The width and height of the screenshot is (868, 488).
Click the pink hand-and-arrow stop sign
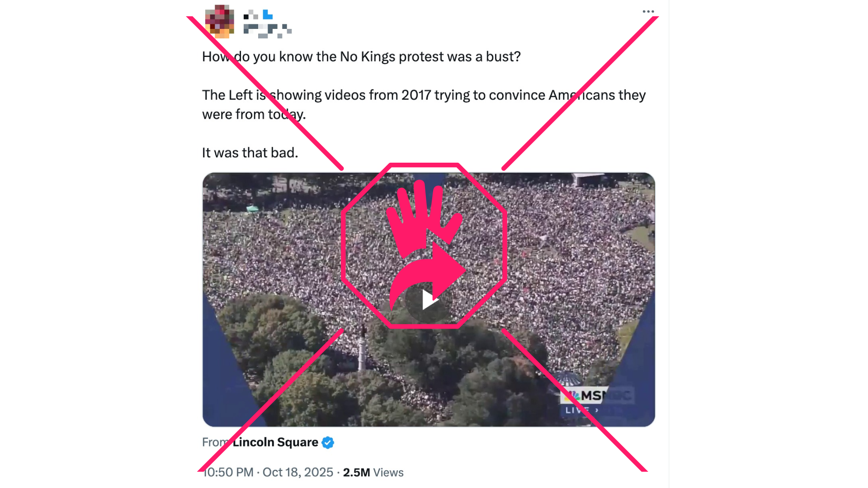424,245
